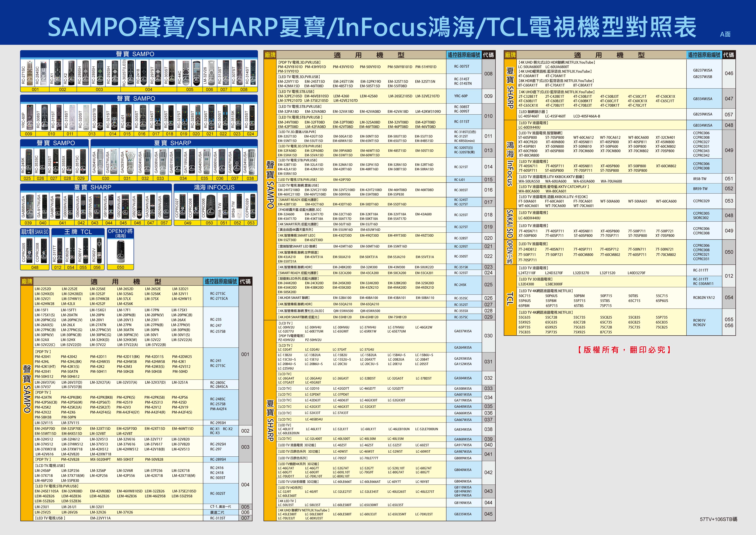The image size is (756, 535).
Task: Click the RC-330AM11 remote number text
Action: (x=703, y=284)
